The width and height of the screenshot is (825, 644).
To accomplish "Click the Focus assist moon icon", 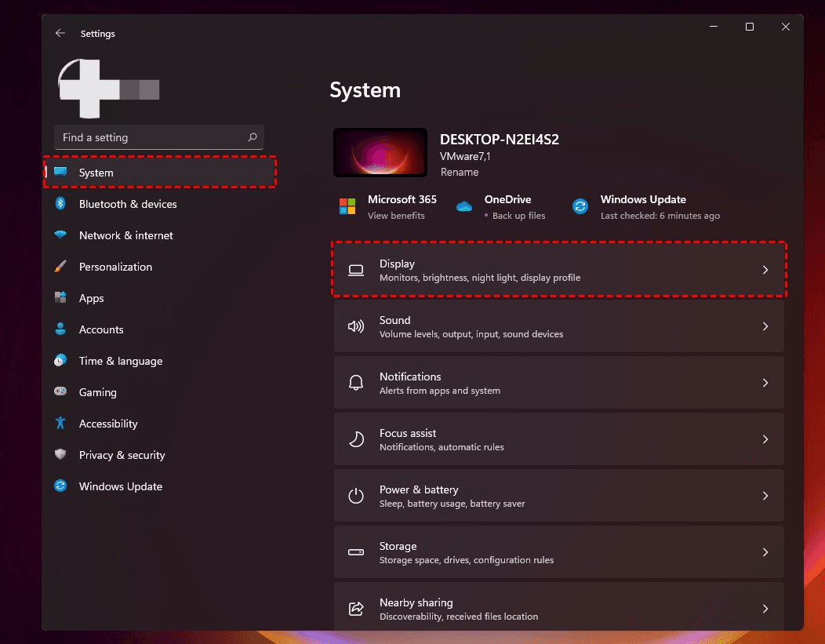I will click(356, 438).
